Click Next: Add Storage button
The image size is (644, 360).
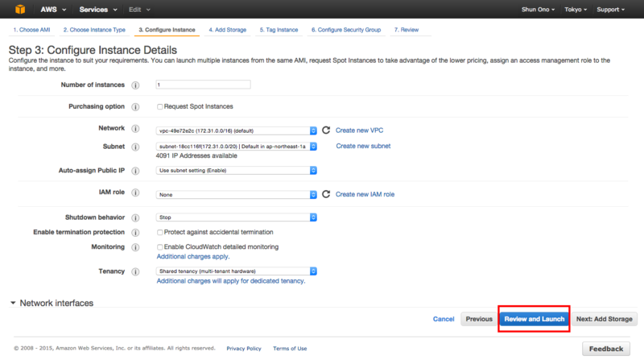click(x=605, y=319)
